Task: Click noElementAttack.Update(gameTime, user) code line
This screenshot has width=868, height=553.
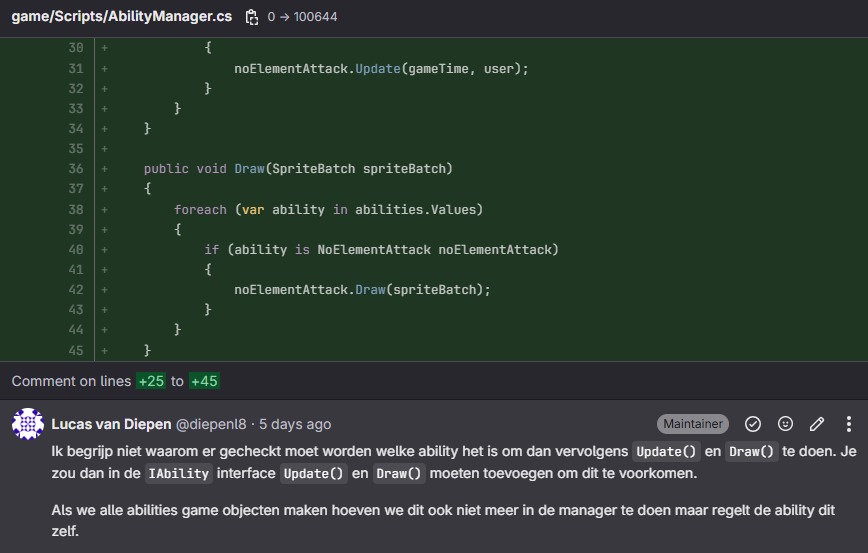Action: tap(381, 69)
